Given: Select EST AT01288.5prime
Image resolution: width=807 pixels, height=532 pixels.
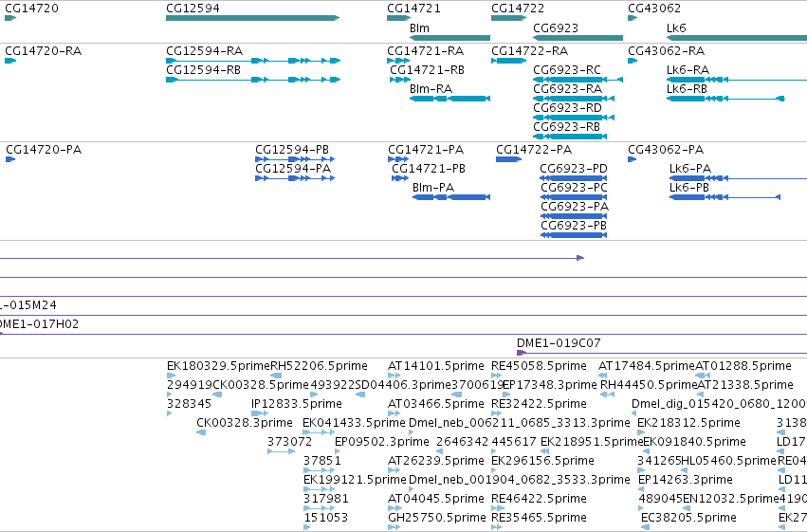Looking at the screenshot, I should pyautogui.click(x=702, y=376).
